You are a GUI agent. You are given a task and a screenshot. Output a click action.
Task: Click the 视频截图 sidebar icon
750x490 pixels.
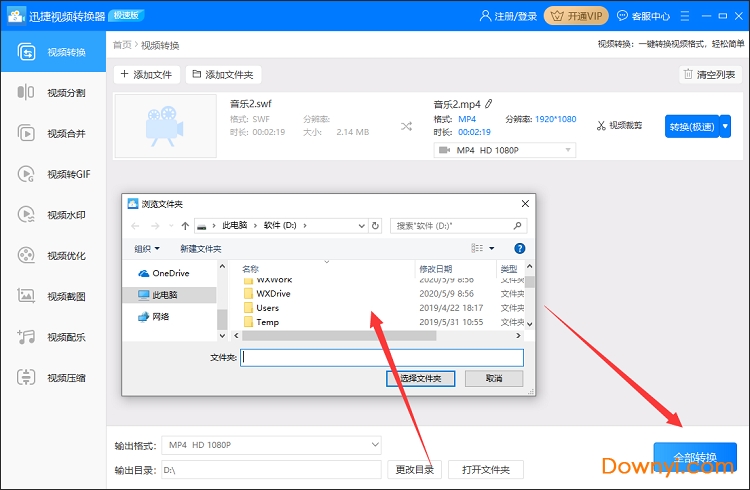(x=26, y=296)
